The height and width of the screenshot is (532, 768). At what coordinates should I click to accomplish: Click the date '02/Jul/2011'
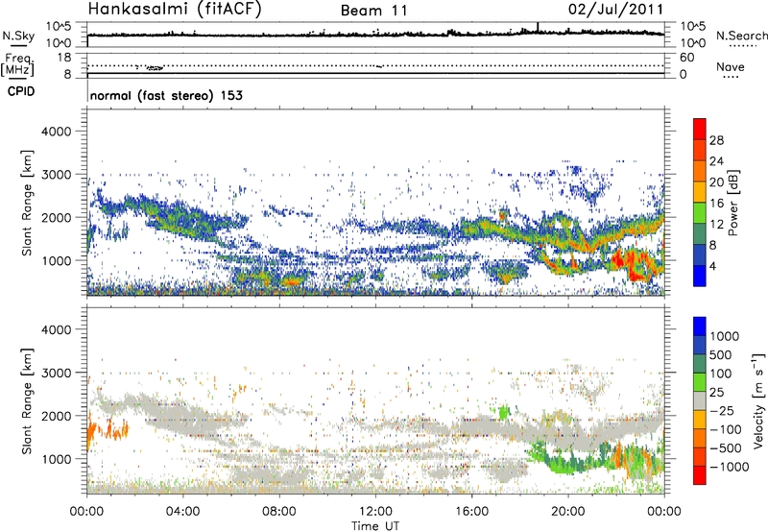click(615, 10)
